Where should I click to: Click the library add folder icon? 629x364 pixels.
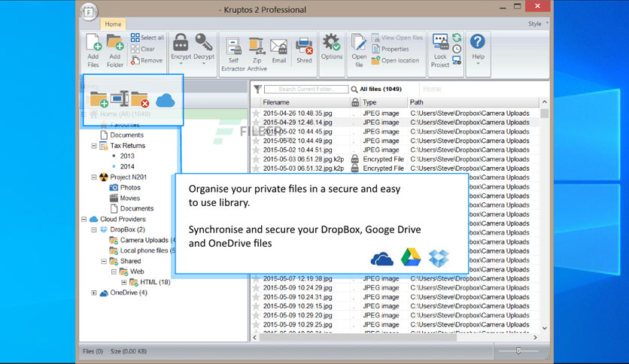coord(99,99)
